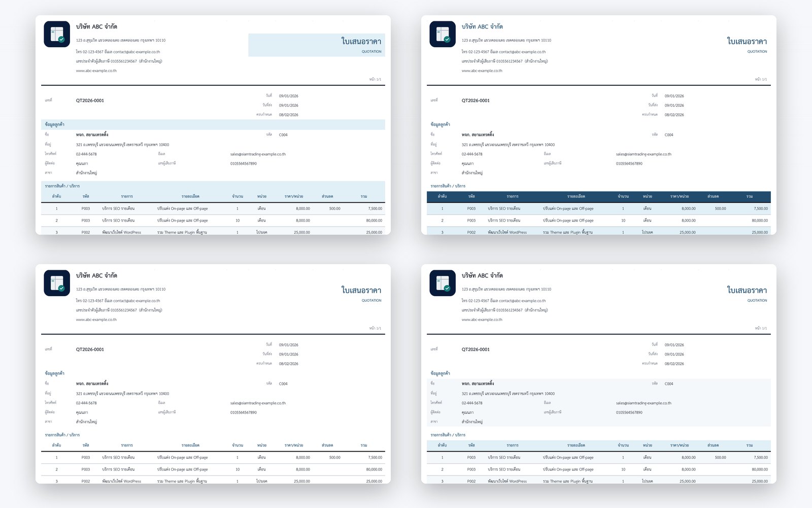Viewport: 812px width, 508px height.
Task: Select the quotation template with the navy table header
Action: coord(599,125)
